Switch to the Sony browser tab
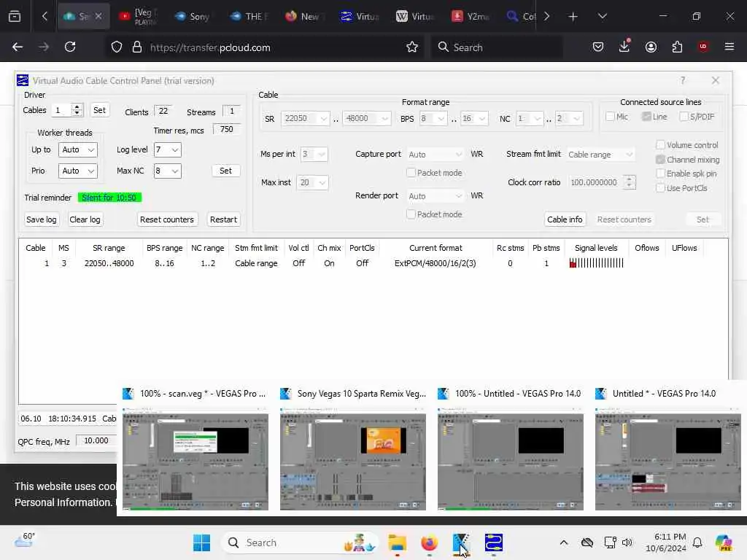 (193, 17)
